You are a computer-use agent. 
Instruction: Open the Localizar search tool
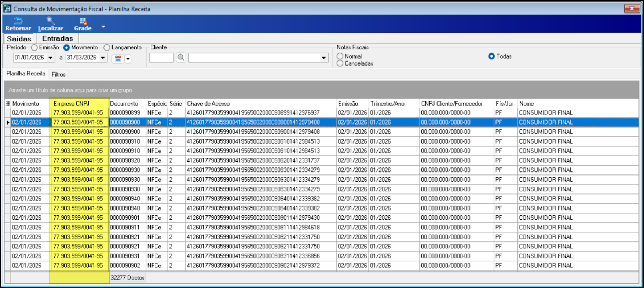point(51,24)
